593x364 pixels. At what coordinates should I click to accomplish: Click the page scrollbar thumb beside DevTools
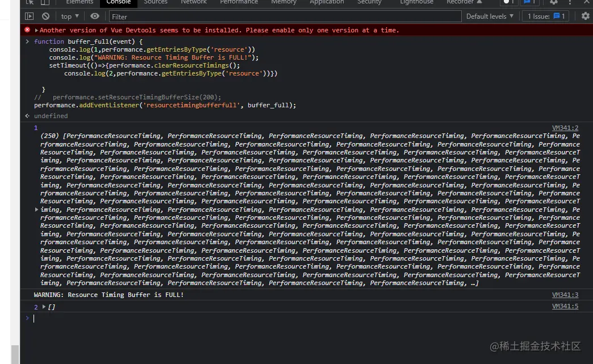click(x=15, y=354)
